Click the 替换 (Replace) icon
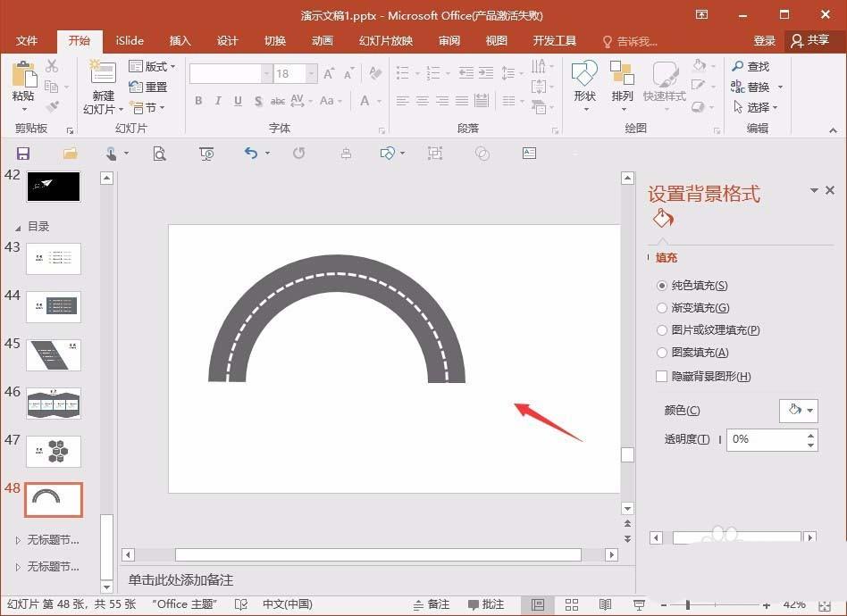Screen dimensions: 847x616 click(x=755, y=86)
